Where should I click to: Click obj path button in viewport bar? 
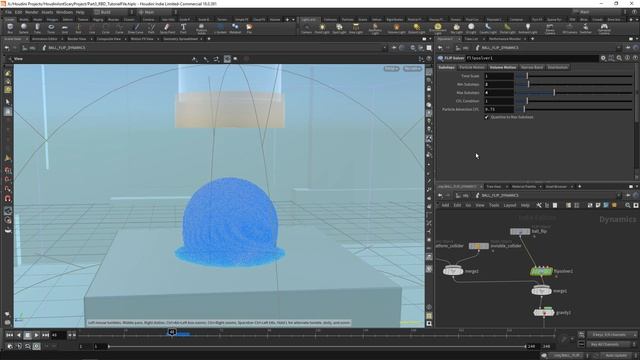click(29, 48)
